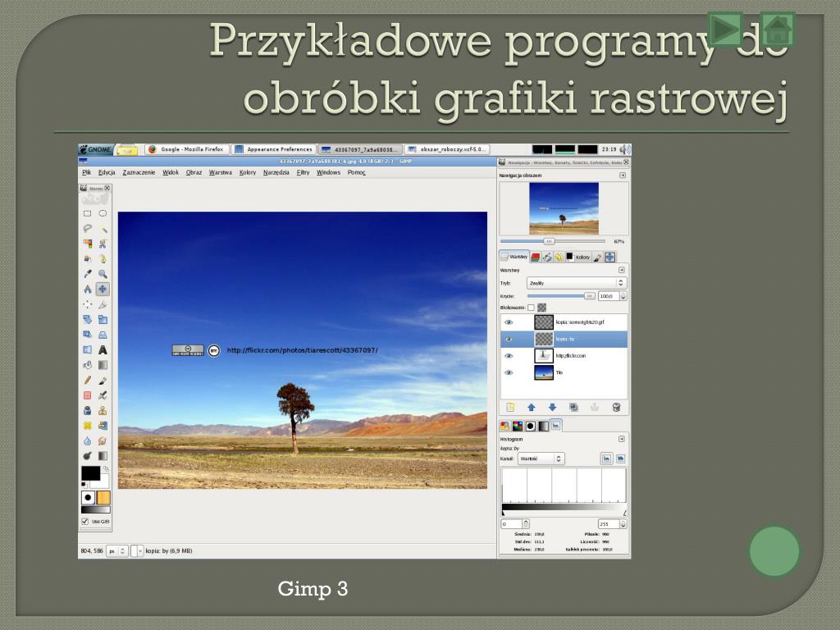Open the Histogram panel menu arrow
This screenshot has height=630, width=840.
[x=622, y=439]
